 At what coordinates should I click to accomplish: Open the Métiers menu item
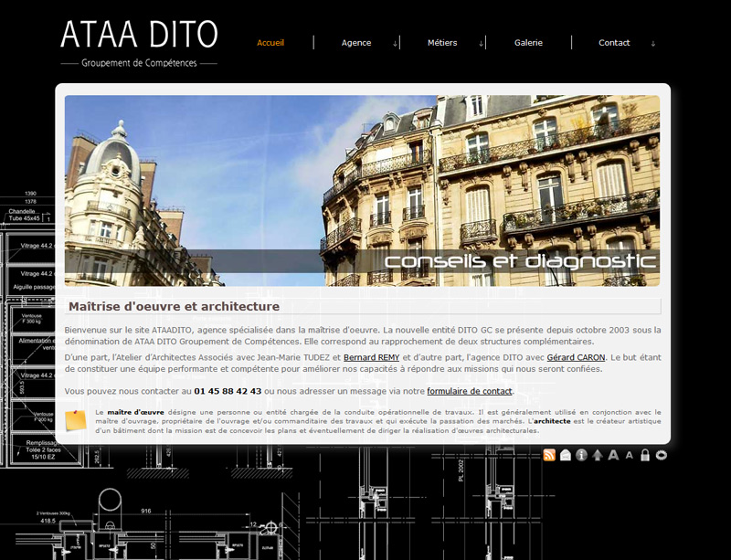click(442, 42)
